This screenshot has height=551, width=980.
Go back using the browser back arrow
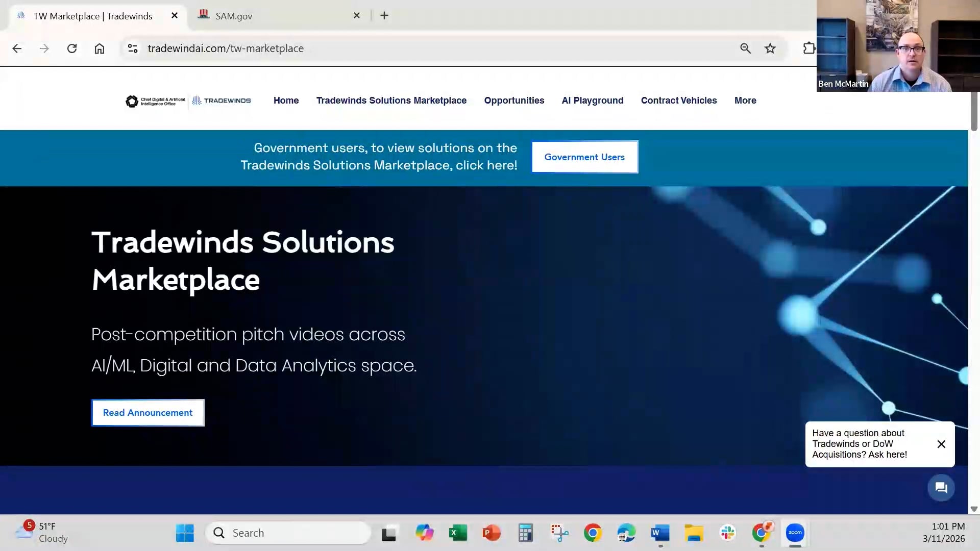(x=17, y=48)
